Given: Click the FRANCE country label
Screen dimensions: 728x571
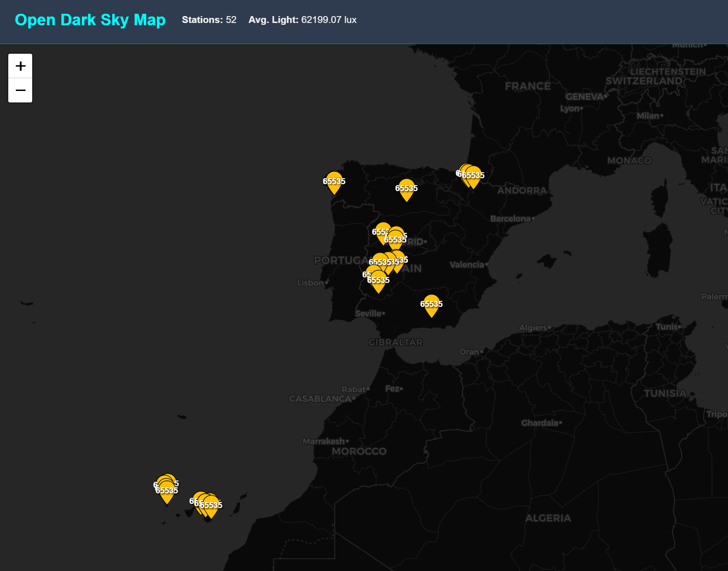Looking at the screenshot, I should click(528, 86).
